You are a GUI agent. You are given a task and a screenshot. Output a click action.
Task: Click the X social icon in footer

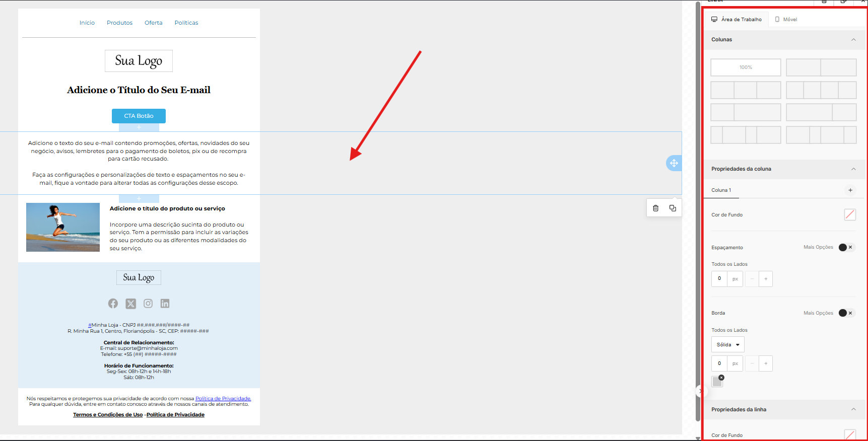[130, 304]
